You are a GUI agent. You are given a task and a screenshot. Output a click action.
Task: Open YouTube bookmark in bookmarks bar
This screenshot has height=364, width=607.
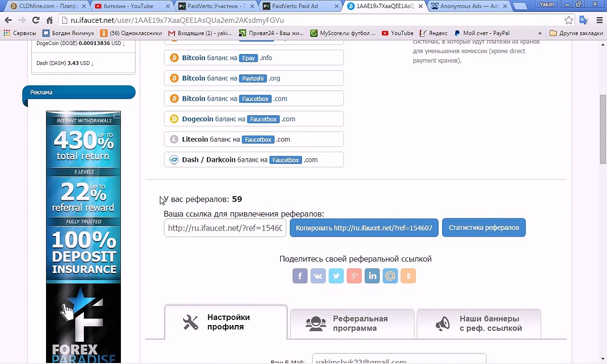point(397,33)
